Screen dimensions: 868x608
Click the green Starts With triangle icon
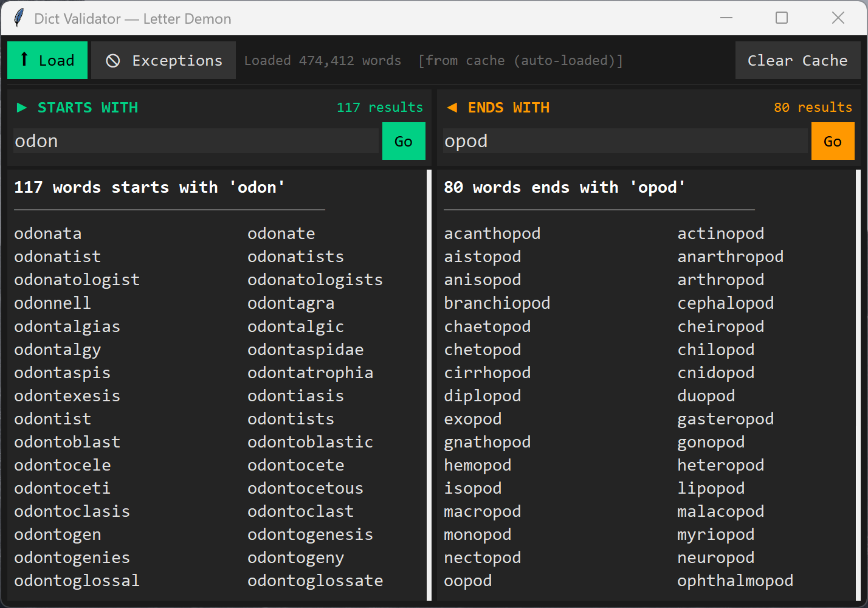pos(22,108)
